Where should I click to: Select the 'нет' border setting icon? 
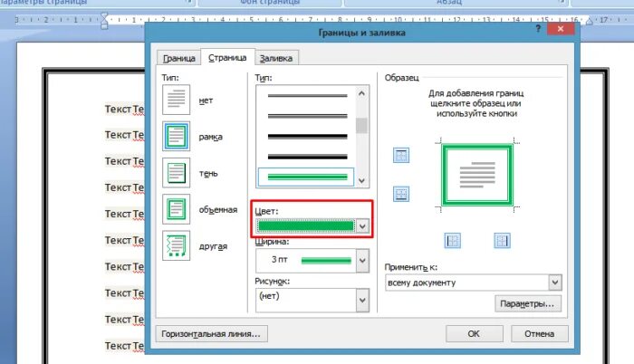[176, 100]
